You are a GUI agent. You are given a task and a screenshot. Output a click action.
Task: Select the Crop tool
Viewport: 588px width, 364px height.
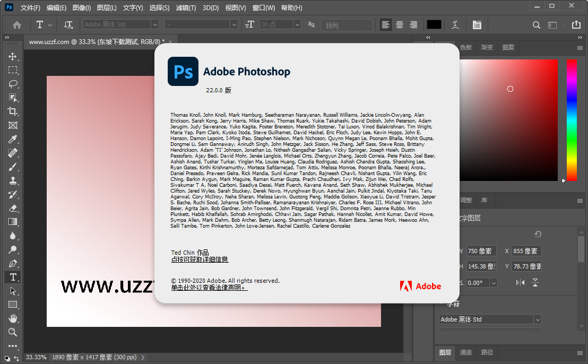coord(13,111)
